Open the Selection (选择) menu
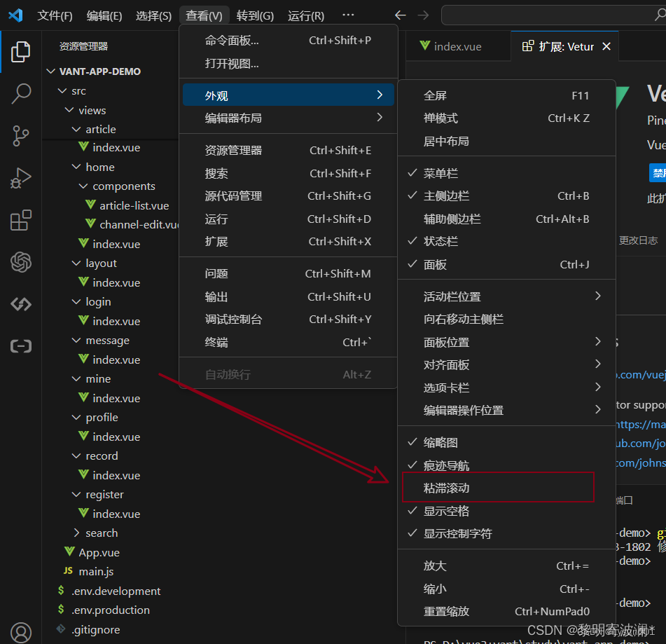The image size is (666, 644). click(x=153, y=15)
